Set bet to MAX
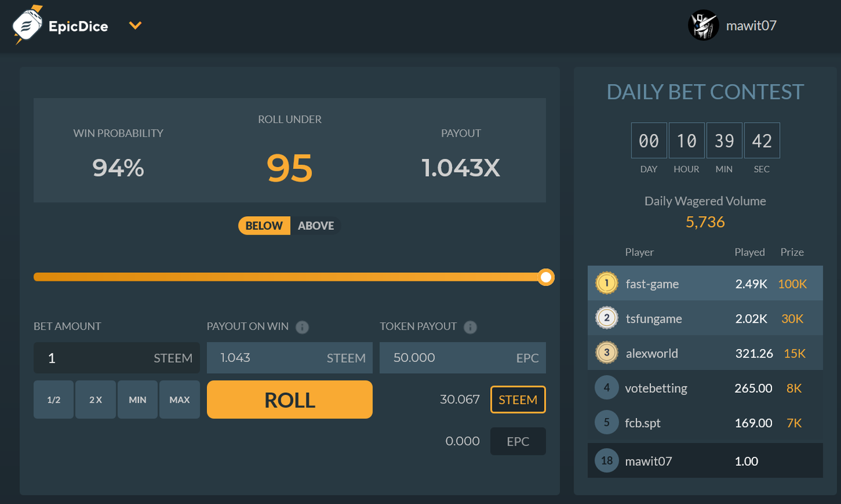841x504 pixels. point(179,400)
